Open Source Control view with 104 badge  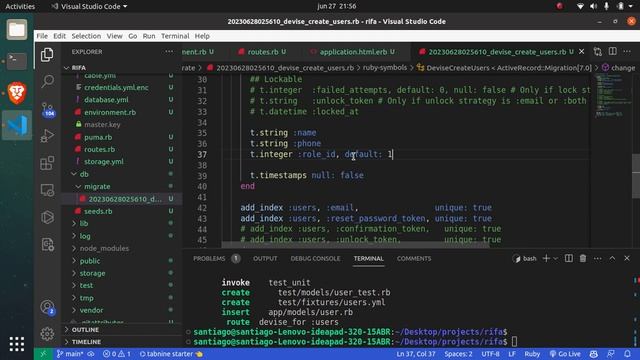(47, 109)
